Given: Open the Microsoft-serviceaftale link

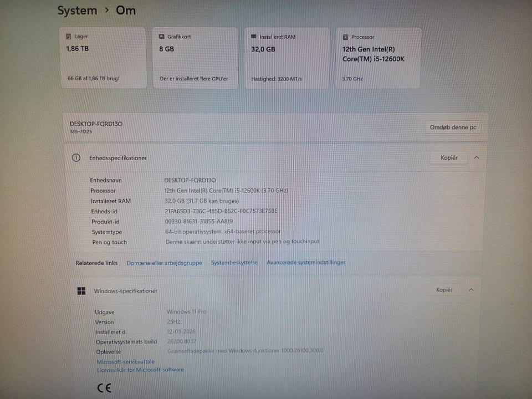Looking at the screenshot, I should [126, 362].
